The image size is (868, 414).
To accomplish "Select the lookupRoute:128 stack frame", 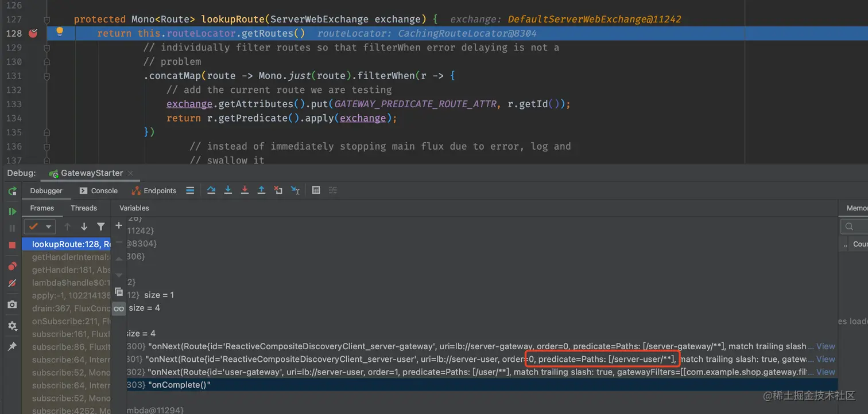I will tap(66, 244).
